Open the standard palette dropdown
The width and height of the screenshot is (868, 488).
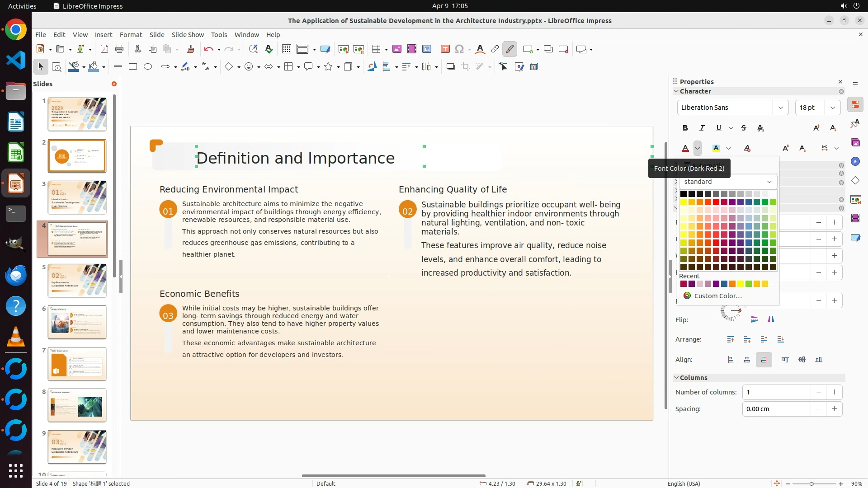point(728,182)
